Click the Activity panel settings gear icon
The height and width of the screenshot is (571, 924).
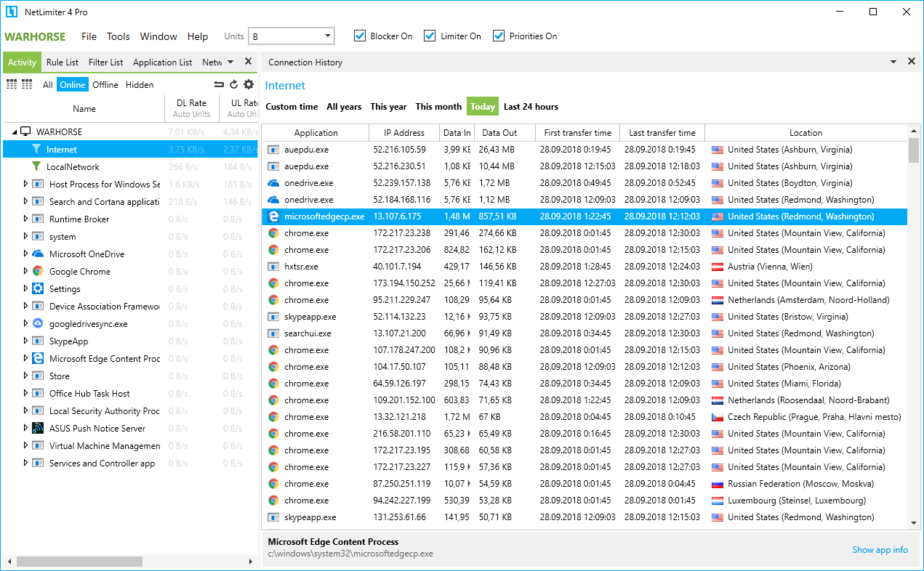(x=249, y=84)
